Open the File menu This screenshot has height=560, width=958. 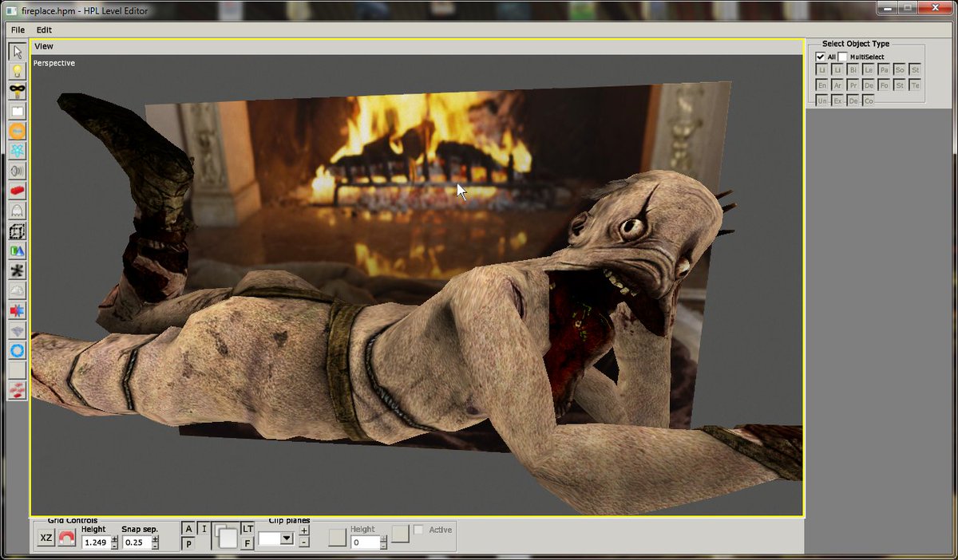coord(18,30)
